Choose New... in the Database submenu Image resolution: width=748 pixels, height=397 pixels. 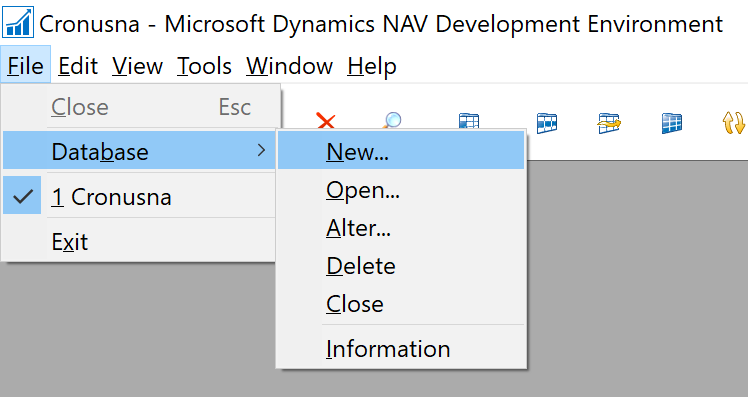point(401,151)
